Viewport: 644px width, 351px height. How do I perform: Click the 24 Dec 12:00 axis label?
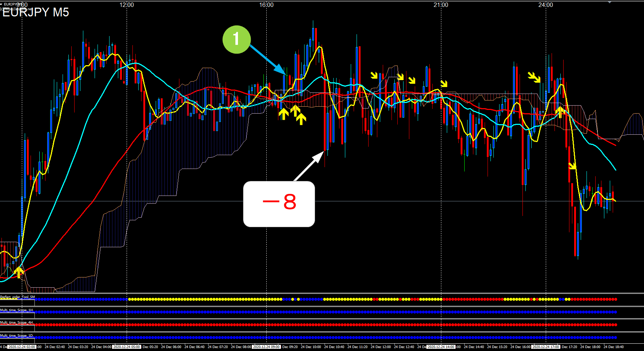[x=381, y=347]
